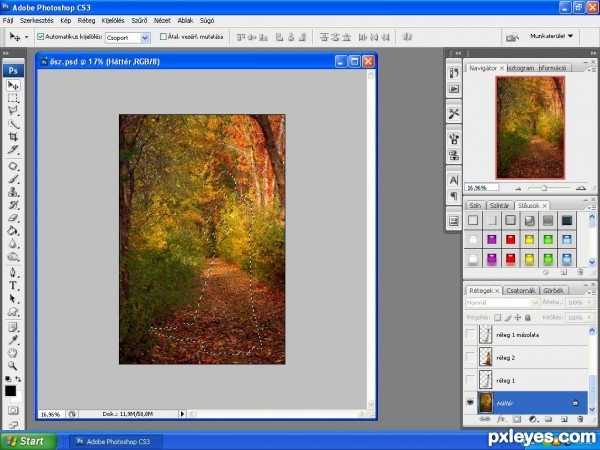This screenshot has height=450, width=600.
Task: Select the Eyedropper tool
Action: (x=13, y=340)
